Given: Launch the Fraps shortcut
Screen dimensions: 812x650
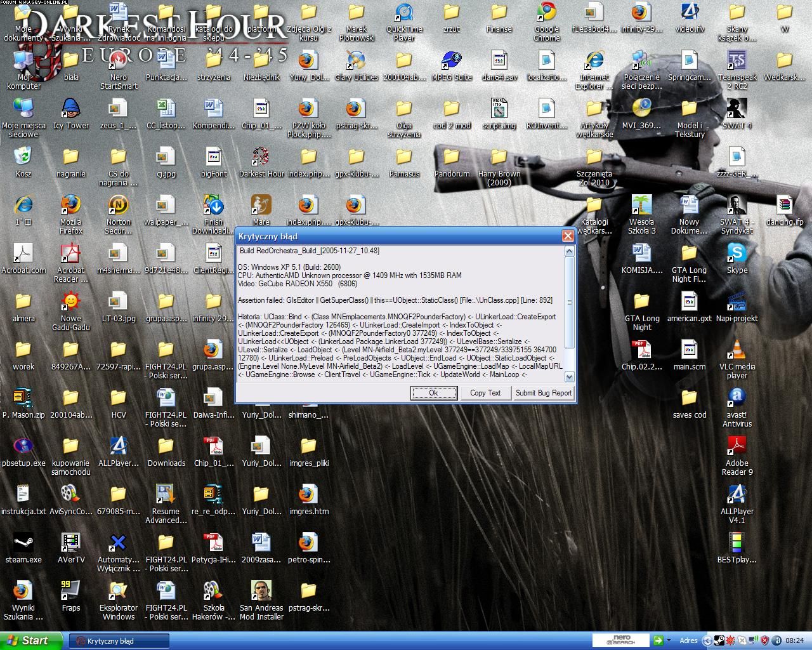Looking at the screenshot, I should [x=70, y=592].
